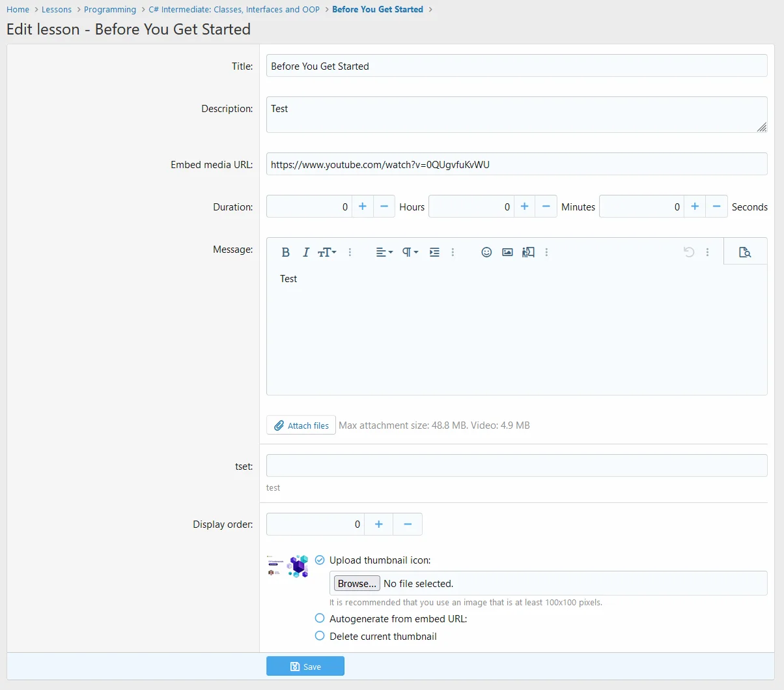Click the insert image icon

[507, 252]
